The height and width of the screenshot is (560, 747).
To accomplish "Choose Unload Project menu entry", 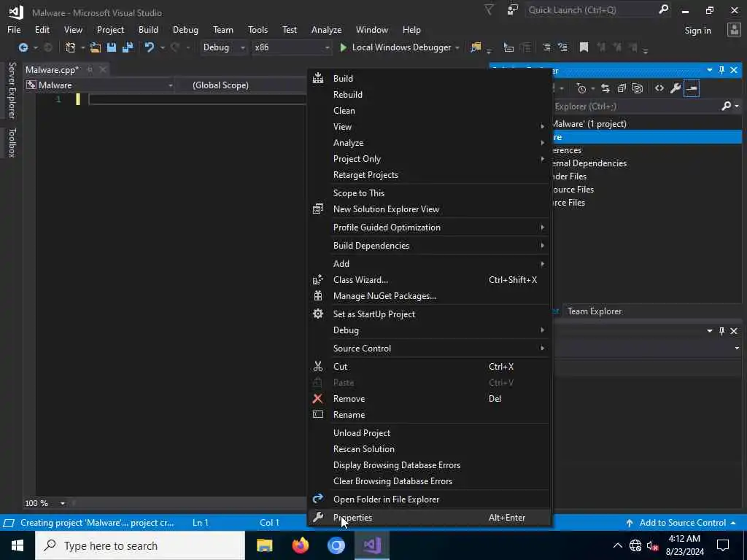I will click(x=430, y=433).
